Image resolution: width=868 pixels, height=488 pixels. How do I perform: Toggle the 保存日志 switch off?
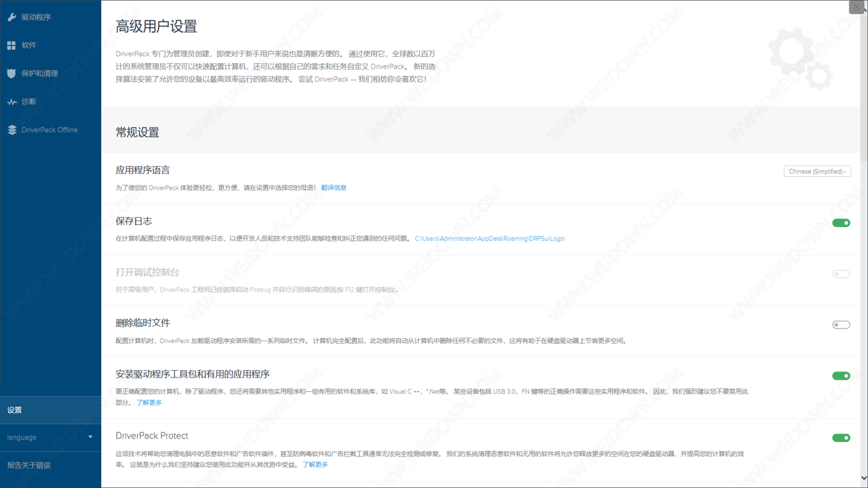click(x=841, y=223)
